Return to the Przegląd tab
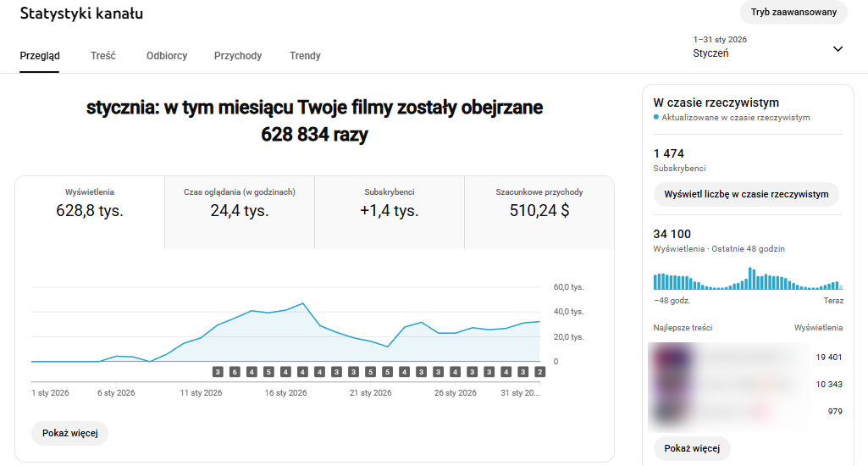 [40, 56]
